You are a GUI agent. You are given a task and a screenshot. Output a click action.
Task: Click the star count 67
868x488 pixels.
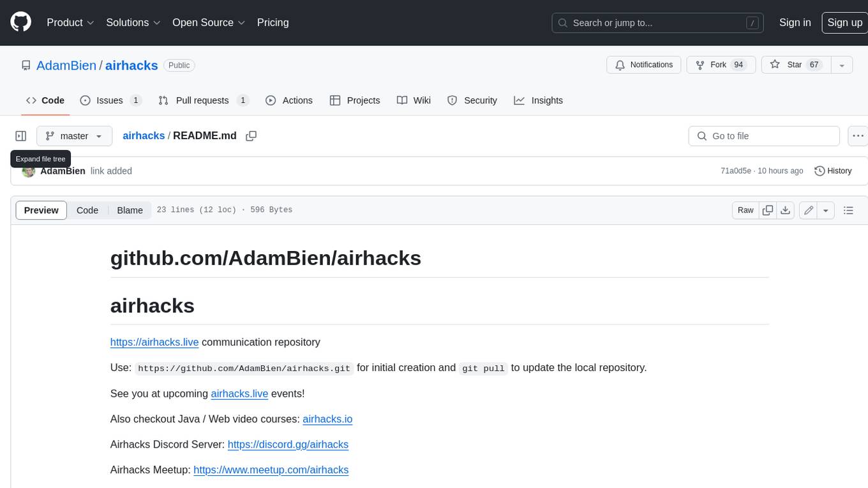814,65
